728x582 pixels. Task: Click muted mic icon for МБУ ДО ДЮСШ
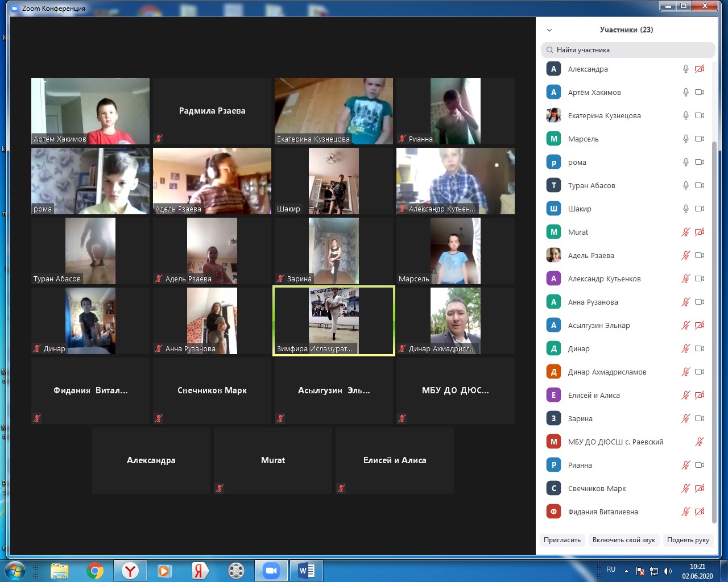click(x=700, y=442)
